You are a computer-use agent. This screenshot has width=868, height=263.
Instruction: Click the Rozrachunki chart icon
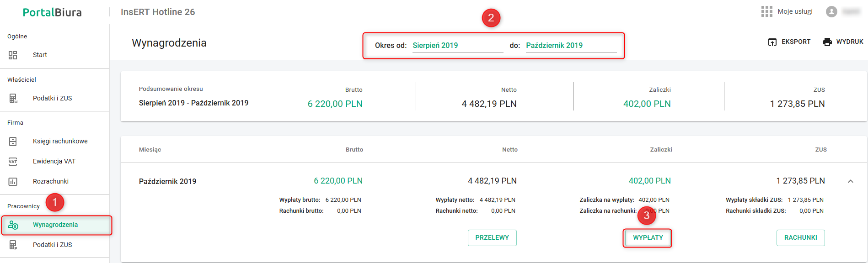pos(13,182)
